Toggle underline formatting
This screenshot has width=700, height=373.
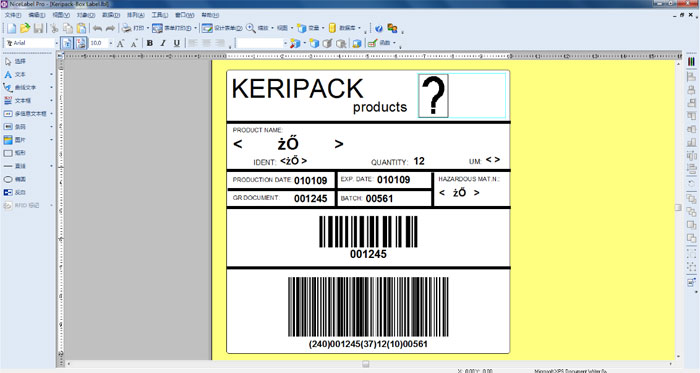coord(177,43)
